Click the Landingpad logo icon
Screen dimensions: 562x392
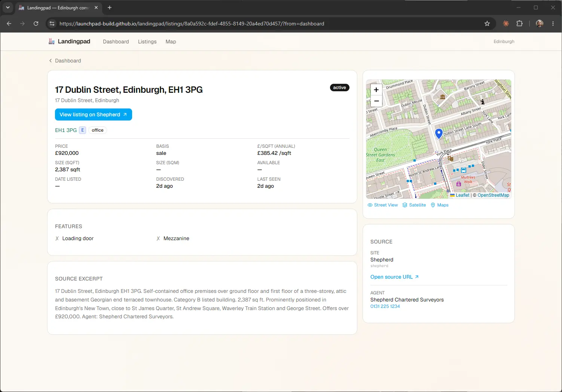tap(52, 42)
